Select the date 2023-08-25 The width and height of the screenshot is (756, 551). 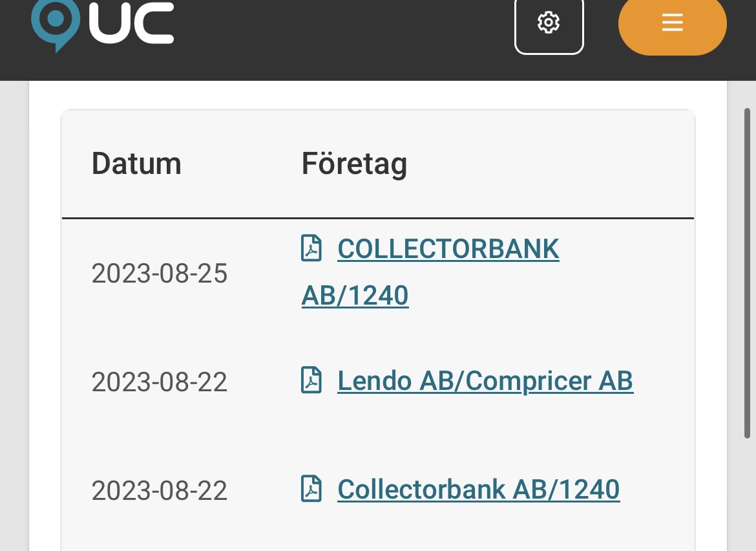(160, 274)
